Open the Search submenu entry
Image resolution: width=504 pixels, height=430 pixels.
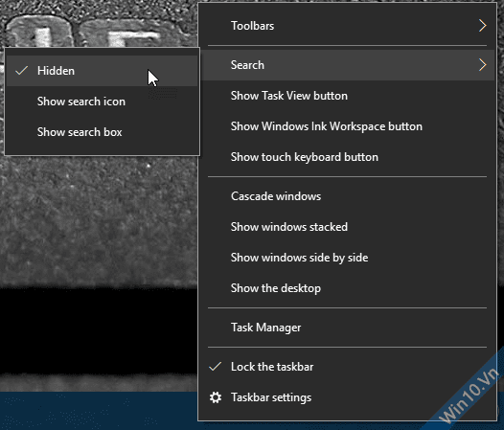point(348,65)
